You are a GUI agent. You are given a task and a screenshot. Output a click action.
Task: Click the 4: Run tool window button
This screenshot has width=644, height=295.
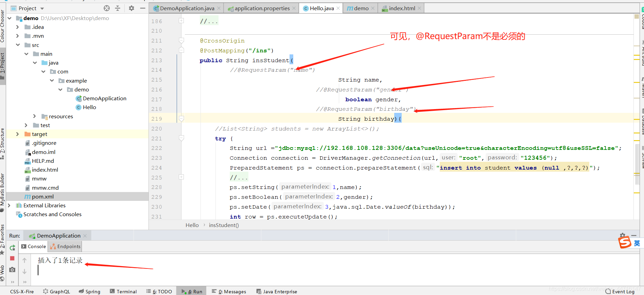click(x=192, y=292)
